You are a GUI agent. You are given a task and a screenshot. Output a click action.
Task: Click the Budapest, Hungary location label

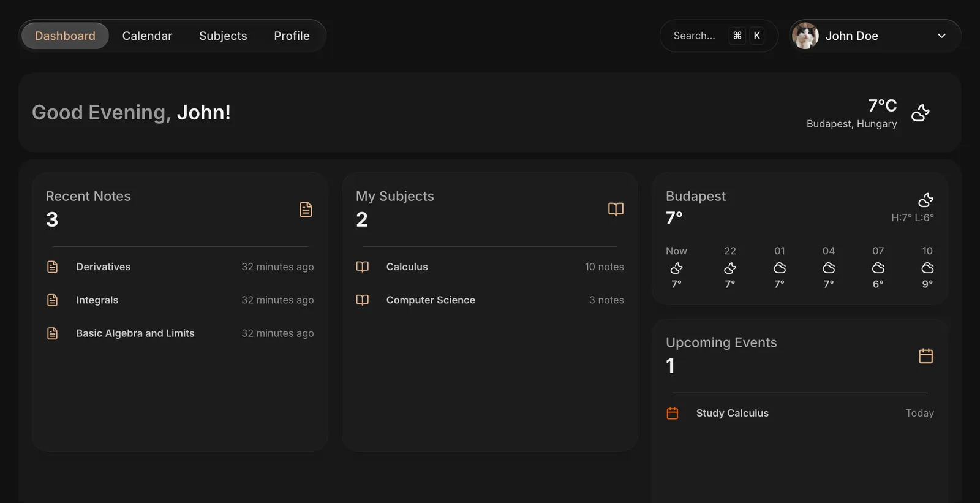(x=851, y=124)
